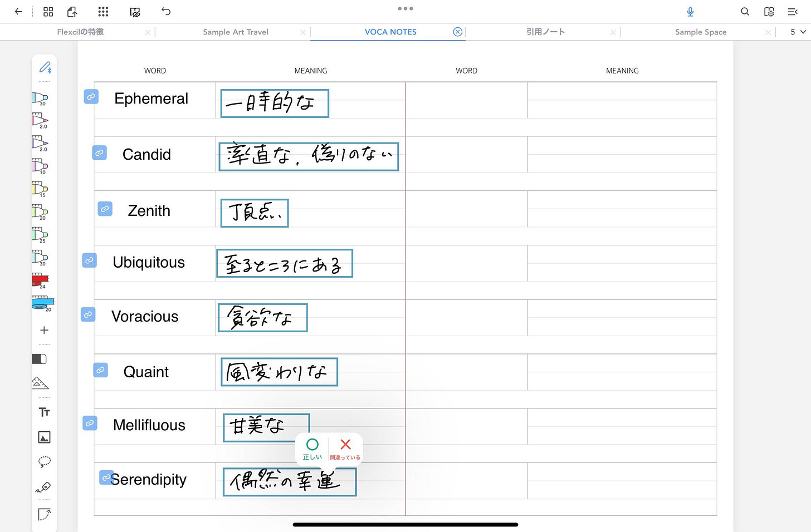Select the purple pen size 2.0
Screen dimensions: 811x532
point(40,144)
